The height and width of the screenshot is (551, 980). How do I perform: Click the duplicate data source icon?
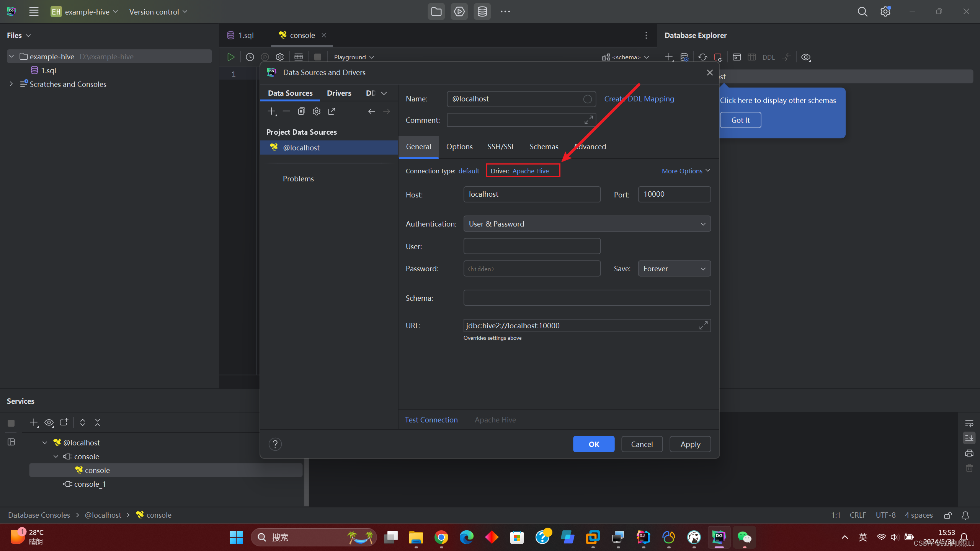point(301,111)
